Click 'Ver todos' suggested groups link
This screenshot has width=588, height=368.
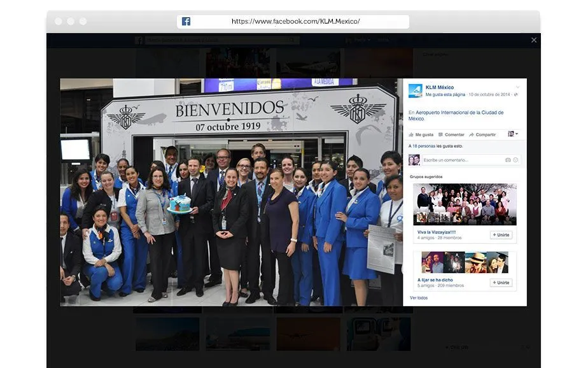(x=419, y=298)
